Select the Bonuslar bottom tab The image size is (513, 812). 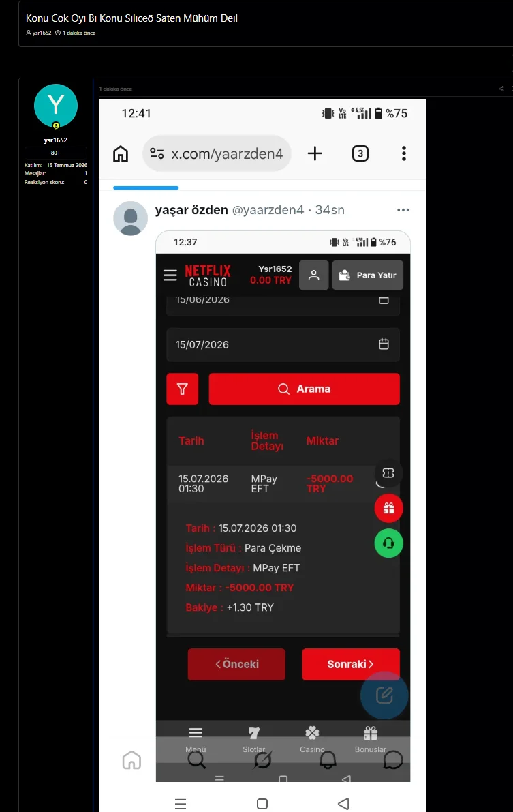point(370,740)
